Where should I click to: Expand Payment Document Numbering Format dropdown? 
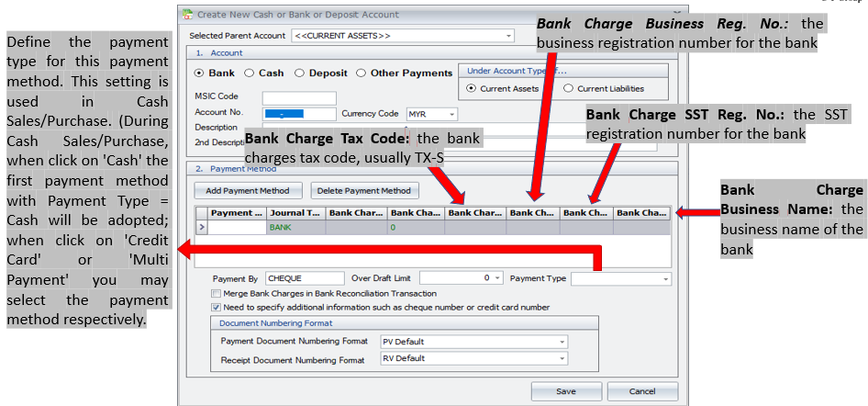pyautogui.click(x=561, y=341)
